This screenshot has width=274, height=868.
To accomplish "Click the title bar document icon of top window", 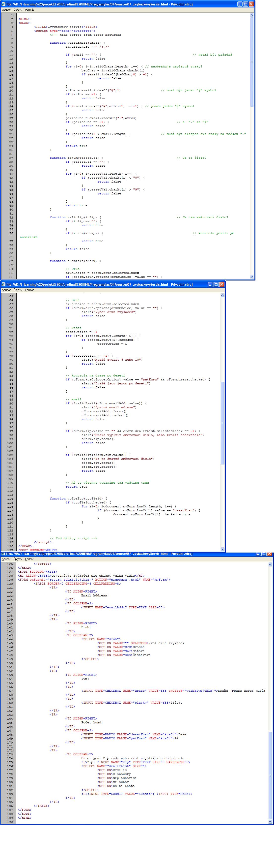I will [3, 4].
